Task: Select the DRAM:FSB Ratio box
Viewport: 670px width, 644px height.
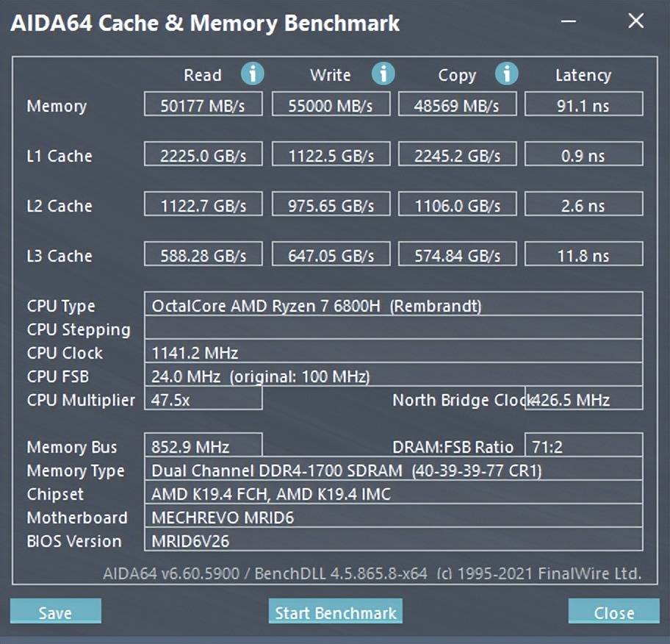Action: (584, 446)
